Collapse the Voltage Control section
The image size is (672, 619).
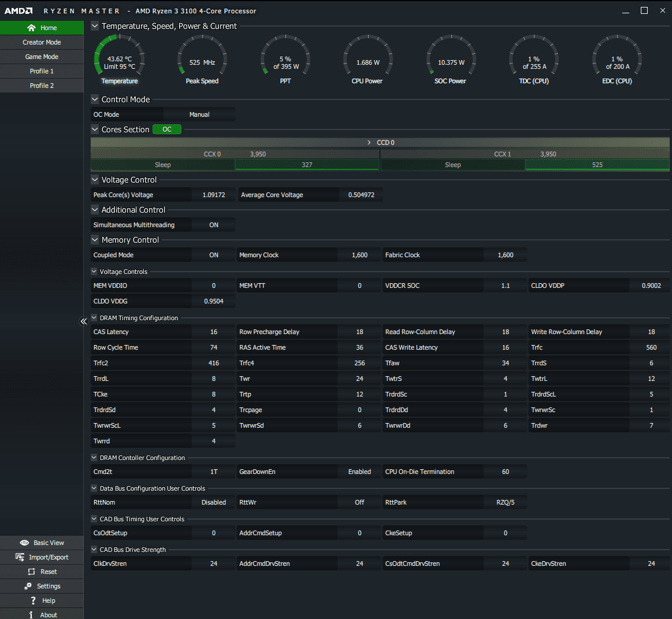[95, 180]
